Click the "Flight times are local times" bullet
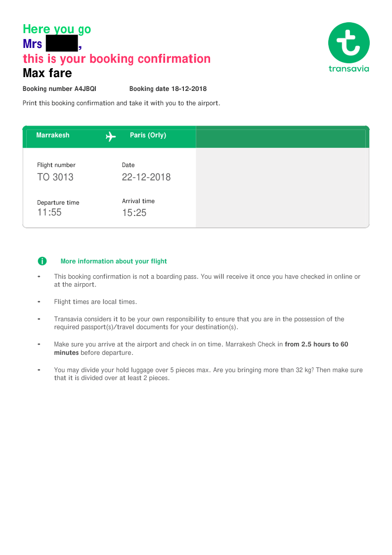 [95, 302]
